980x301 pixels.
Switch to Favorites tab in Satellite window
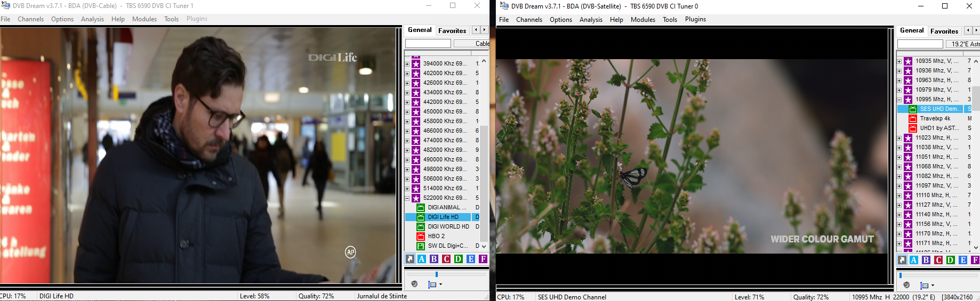tap(944, 31)
